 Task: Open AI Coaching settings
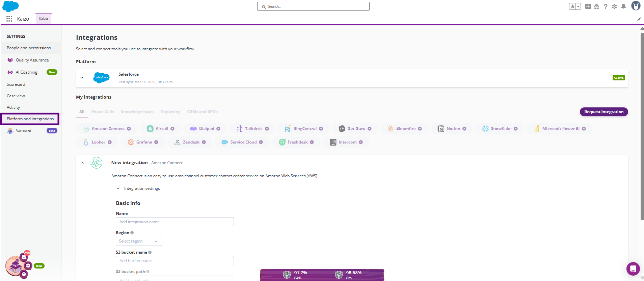coord(31,72)
